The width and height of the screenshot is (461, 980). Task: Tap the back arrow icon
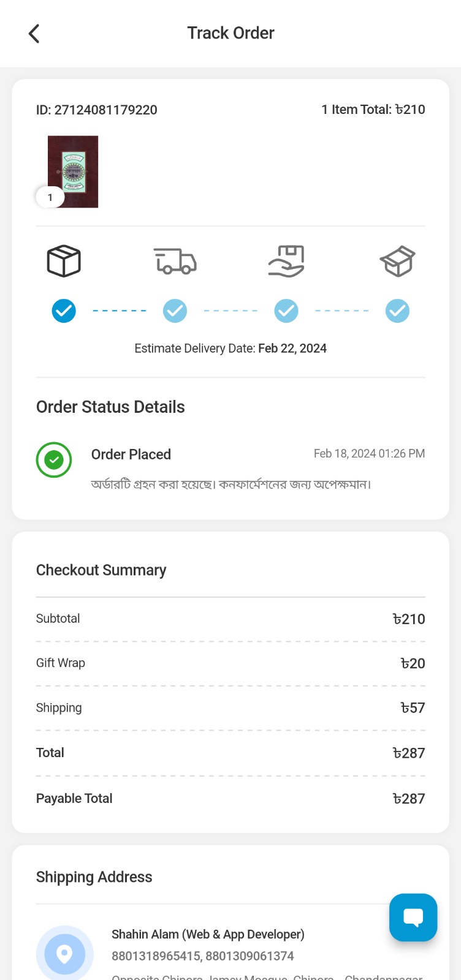pyautogui.click(x=34, y=34)
